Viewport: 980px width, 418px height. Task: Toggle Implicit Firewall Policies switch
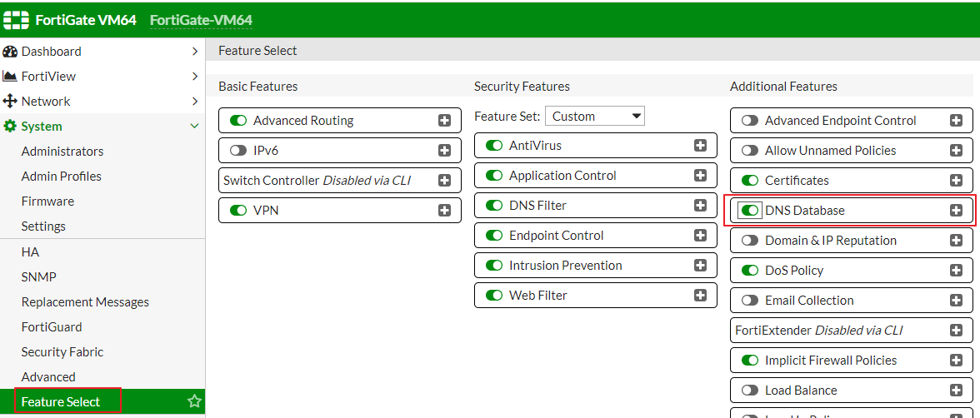pyautogui.click(x=750, y=361)
